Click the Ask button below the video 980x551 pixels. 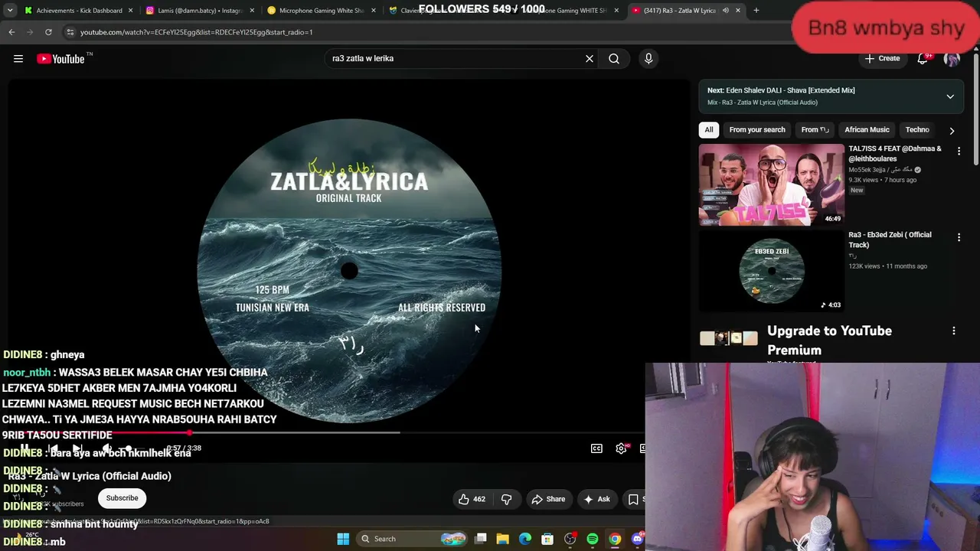596,500
